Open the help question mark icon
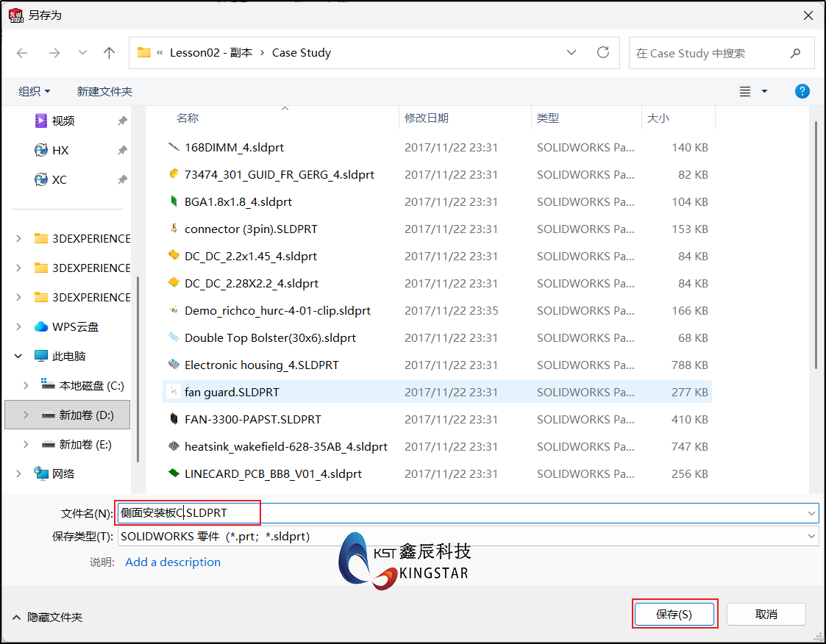The image size is (826, 644). (802, 91)
